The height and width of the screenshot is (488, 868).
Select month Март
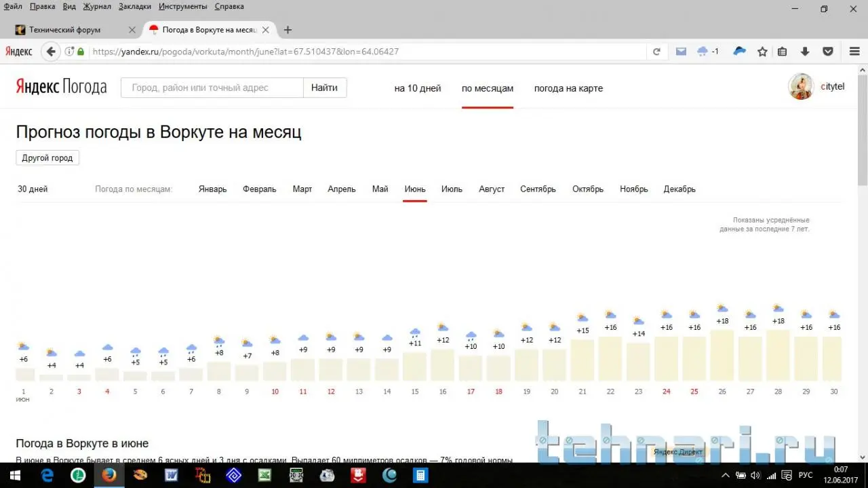302,189
